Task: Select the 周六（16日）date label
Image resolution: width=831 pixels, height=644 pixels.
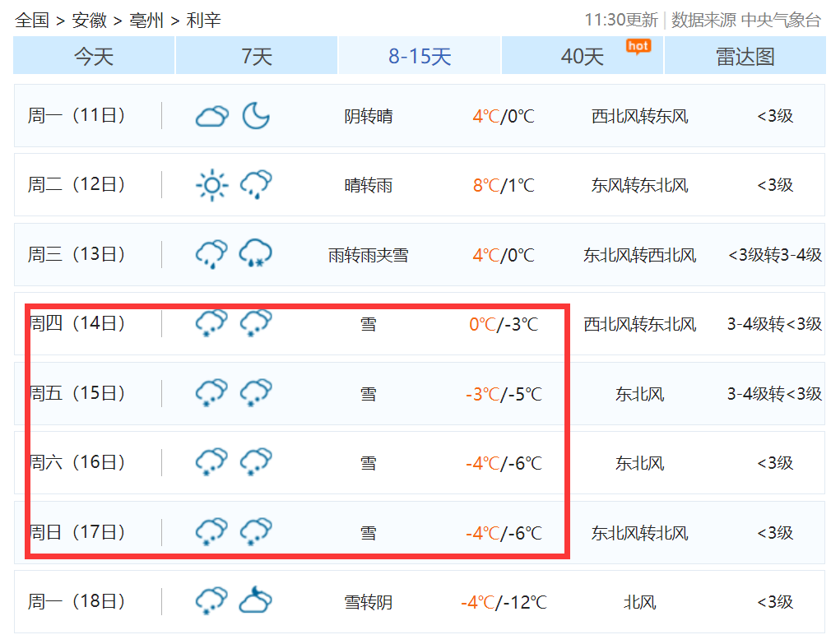Action: (77, 462)
